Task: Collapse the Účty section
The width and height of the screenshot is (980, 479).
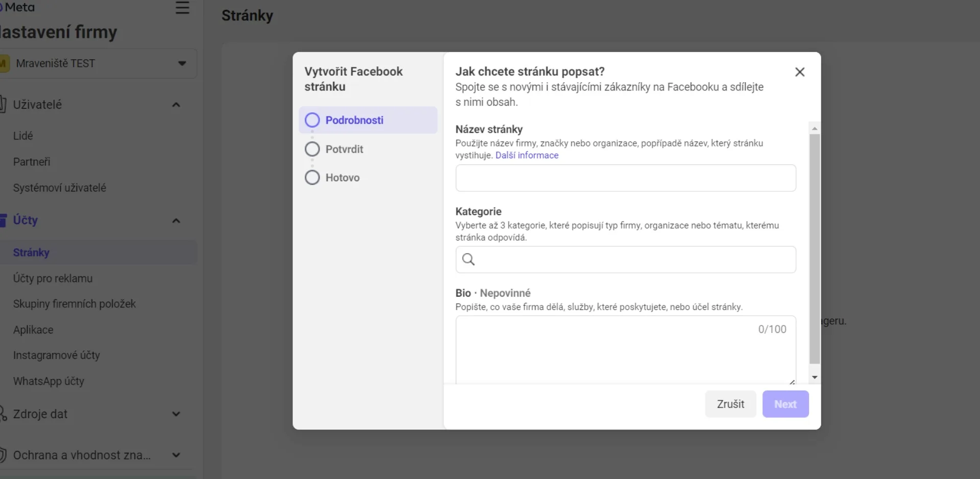Action: coord(176,221)
